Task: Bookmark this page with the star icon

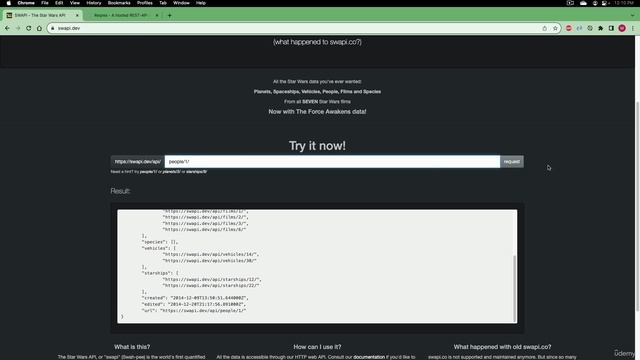Action: point(555,28)
